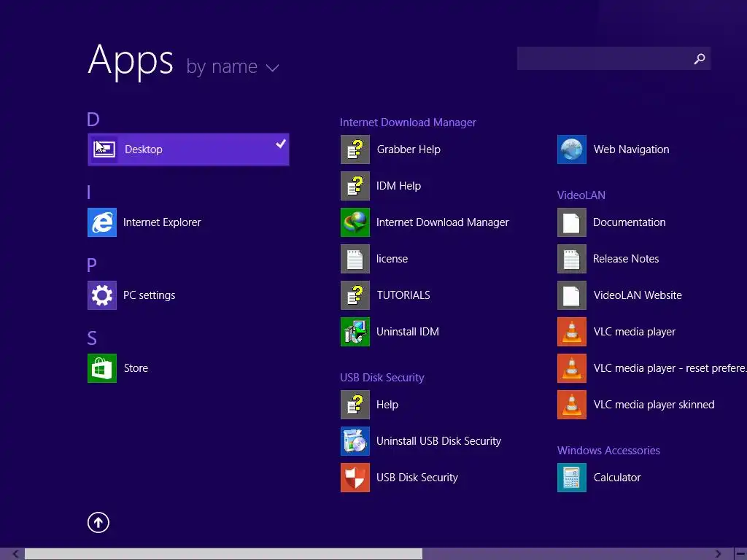Open TUTORIALS help icon

tap(355, 295)
